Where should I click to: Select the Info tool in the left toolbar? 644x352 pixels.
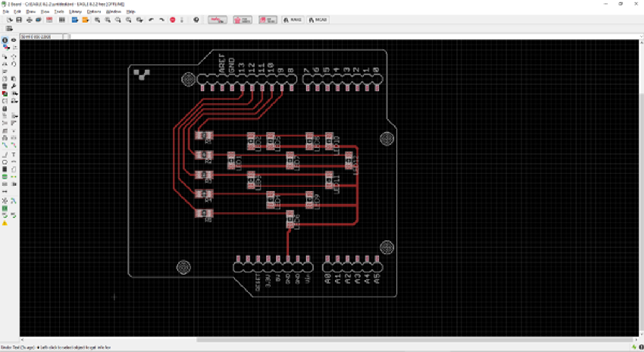5,39
